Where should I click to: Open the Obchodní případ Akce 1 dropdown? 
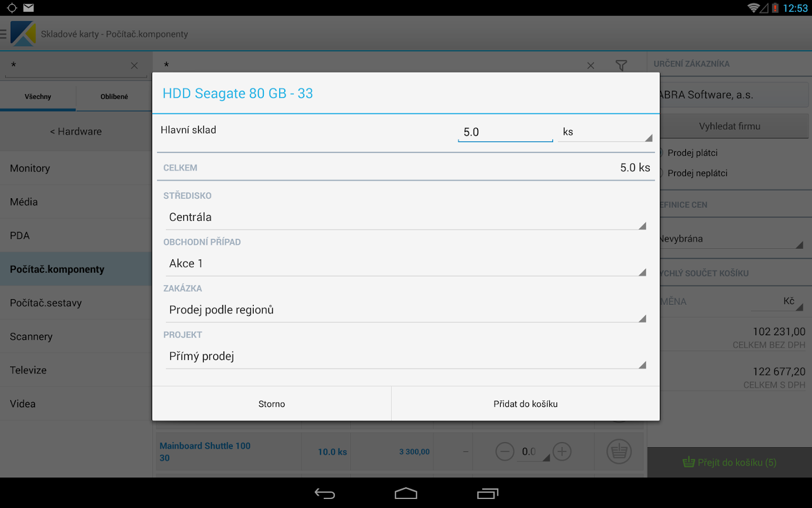[406, 264]
